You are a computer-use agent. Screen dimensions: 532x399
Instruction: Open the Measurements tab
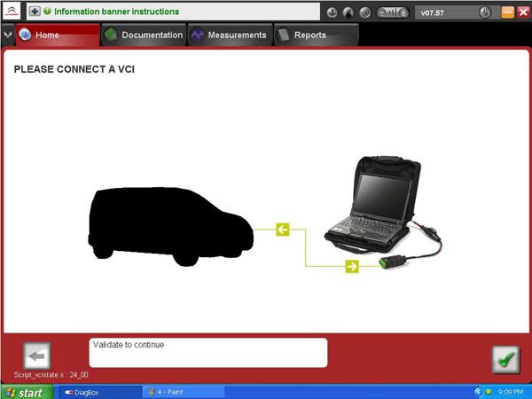230,35
